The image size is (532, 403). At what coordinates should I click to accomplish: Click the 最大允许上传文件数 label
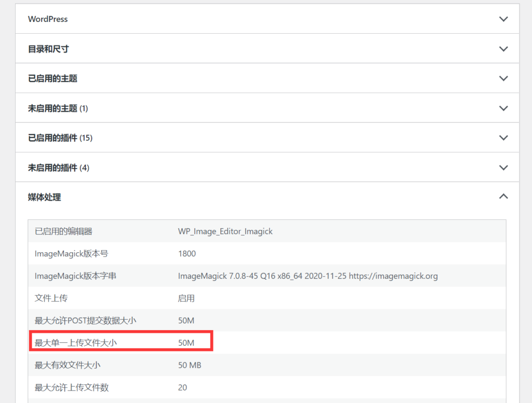pyautogui.click(x=72, y=388)
